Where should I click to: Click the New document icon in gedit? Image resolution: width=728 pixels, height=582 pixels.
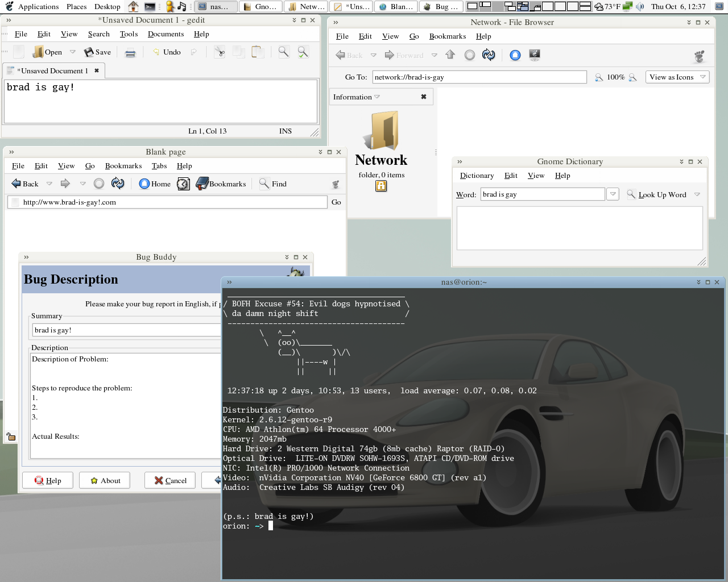[x=19, y=52]
